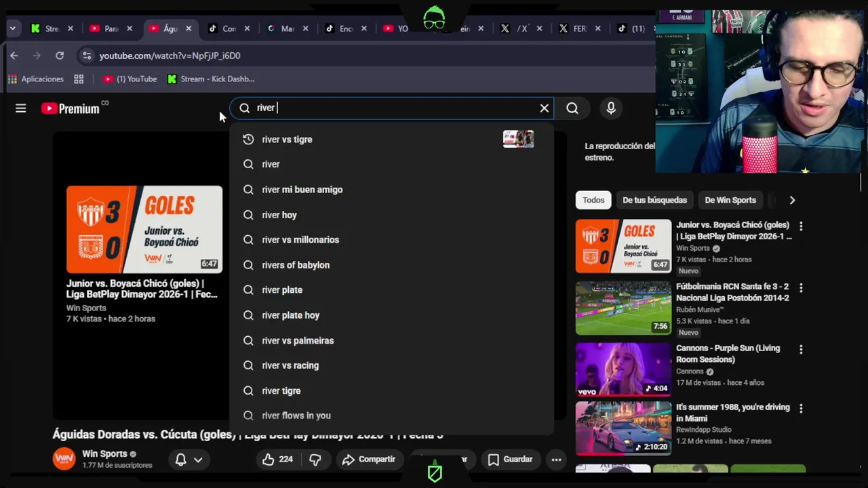Open 'Cannons - Purple Sun' video thumbnail
The image size is (868, 488).
(623, 369)
